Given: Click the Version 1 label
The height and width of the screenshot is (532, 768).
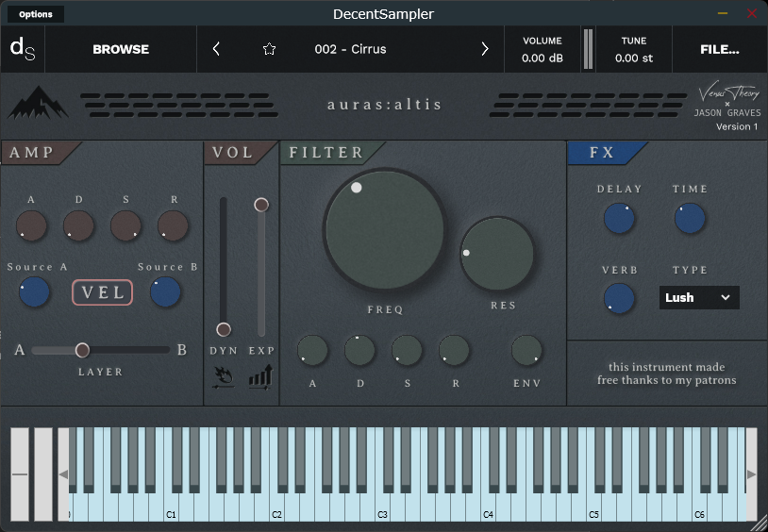Looking at the screenshot, I should (737, 126).
